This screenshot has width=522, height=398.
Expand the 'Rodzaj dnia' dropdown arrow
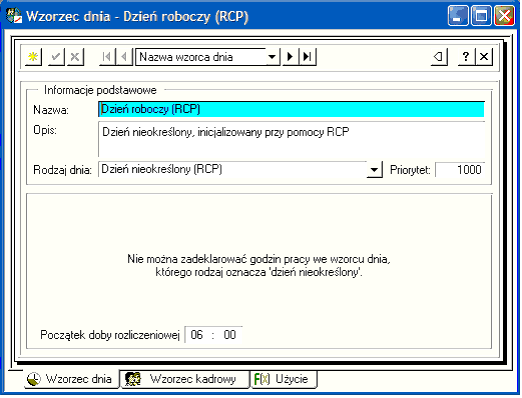(374, 170)
